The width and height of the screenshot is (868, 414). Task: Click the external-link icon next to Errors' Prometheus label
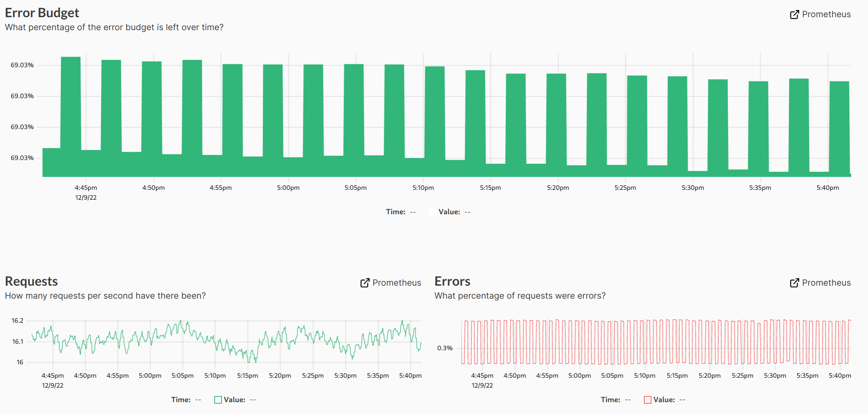coord(794,283)
